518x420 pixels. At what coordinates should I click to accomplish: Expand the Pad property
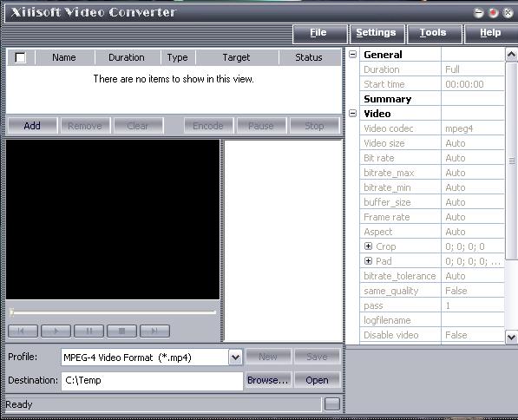coord(369,260)
